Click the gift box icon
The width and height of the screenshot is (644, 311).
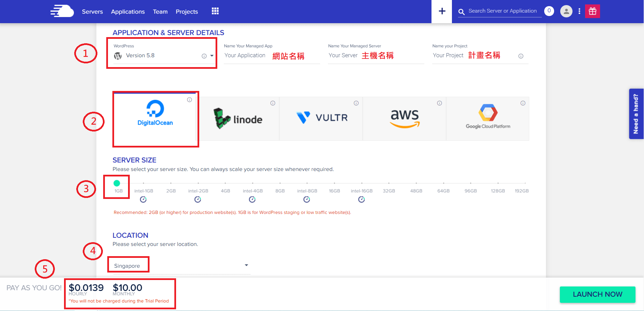[x=592, y=11]
